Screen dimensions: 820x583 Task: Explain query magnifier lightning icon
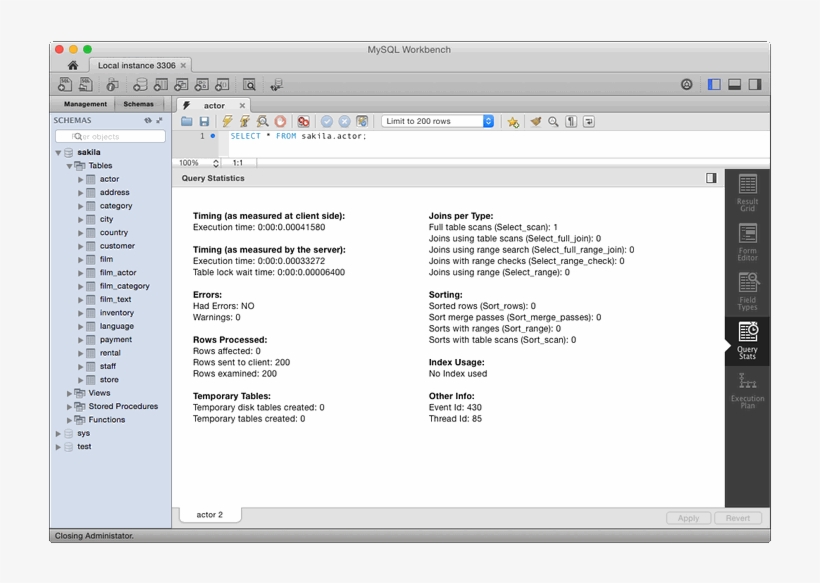[x=263, y=121]
